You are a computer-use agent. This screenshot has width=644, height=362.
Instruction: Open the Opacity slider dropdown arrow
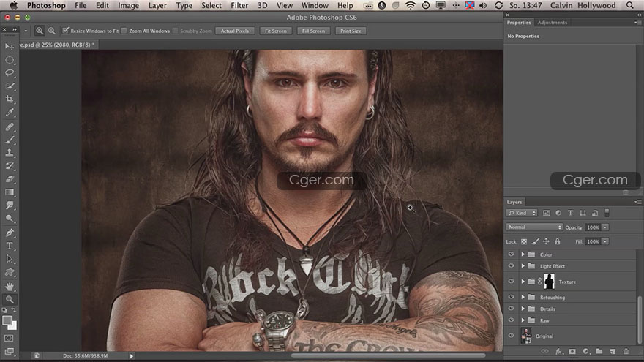(x=605, y=227)
